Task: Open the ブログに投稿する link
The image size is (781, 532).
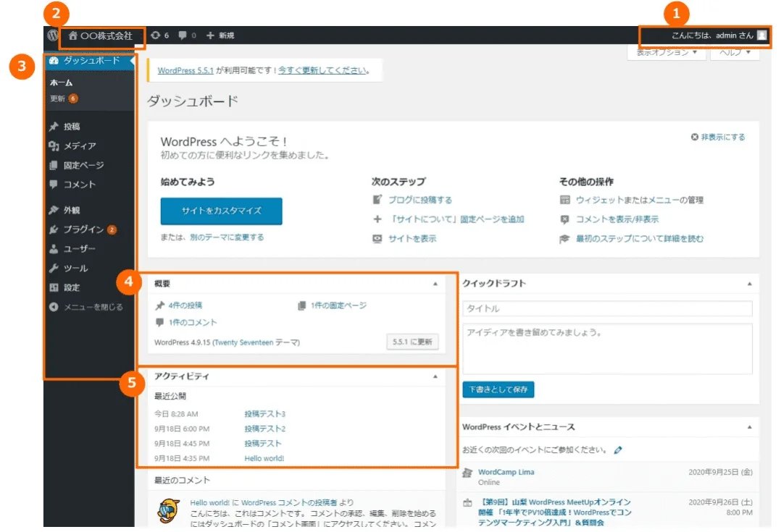Action: click(420, 200)
